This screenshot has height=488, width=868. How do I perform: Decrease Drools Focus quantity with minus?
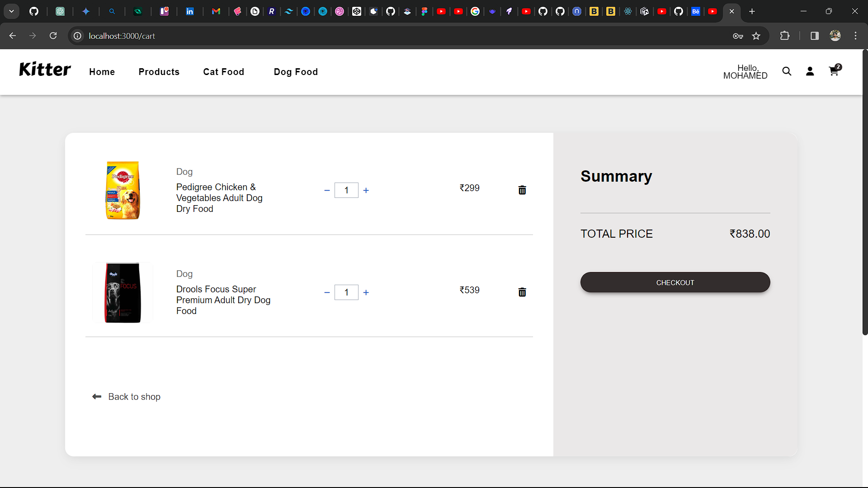(327, 292)
